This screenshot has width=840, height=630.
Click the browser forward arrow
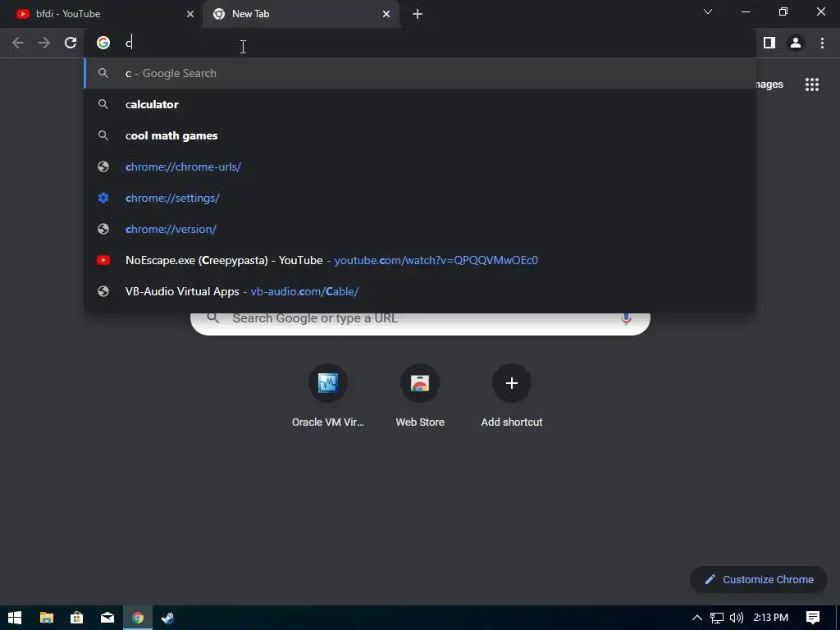[44, 43]
